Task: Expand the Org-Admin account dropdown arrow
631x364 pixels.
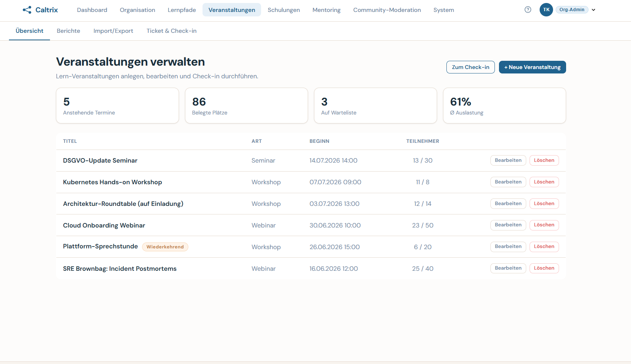Action: click(593, 10)
